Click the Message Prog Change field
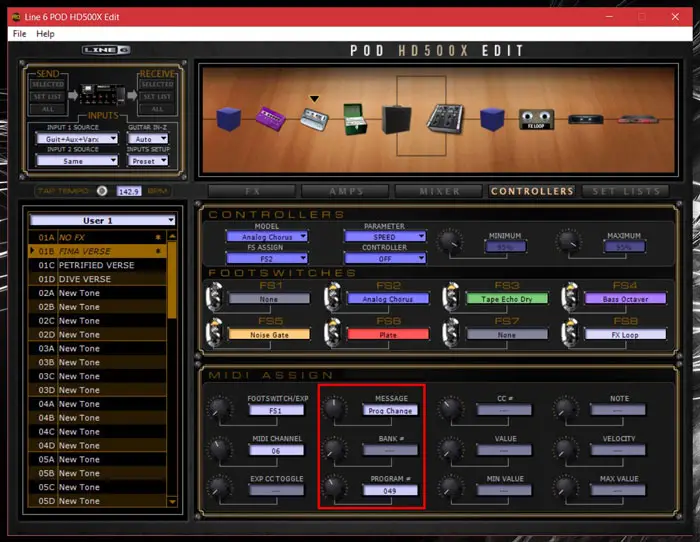The width and height of the screenshot is (700, 542). (x=390, y=410)
